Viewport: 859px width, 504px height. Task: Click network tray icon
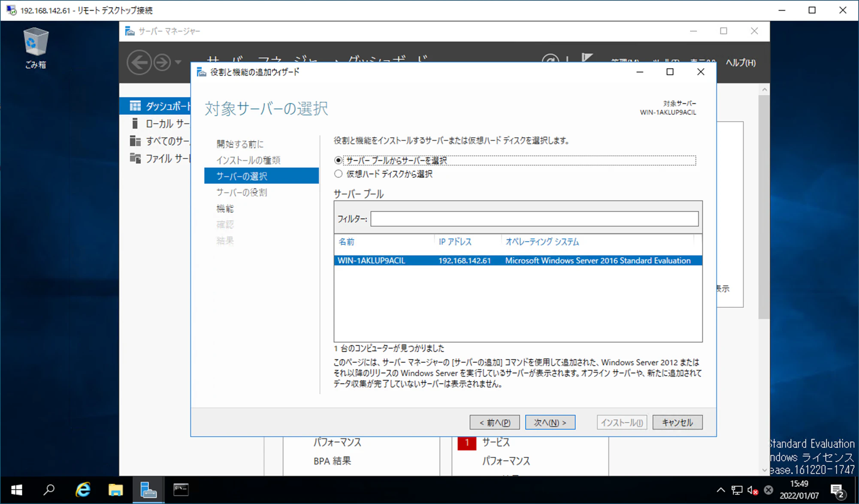click(737, 490)
